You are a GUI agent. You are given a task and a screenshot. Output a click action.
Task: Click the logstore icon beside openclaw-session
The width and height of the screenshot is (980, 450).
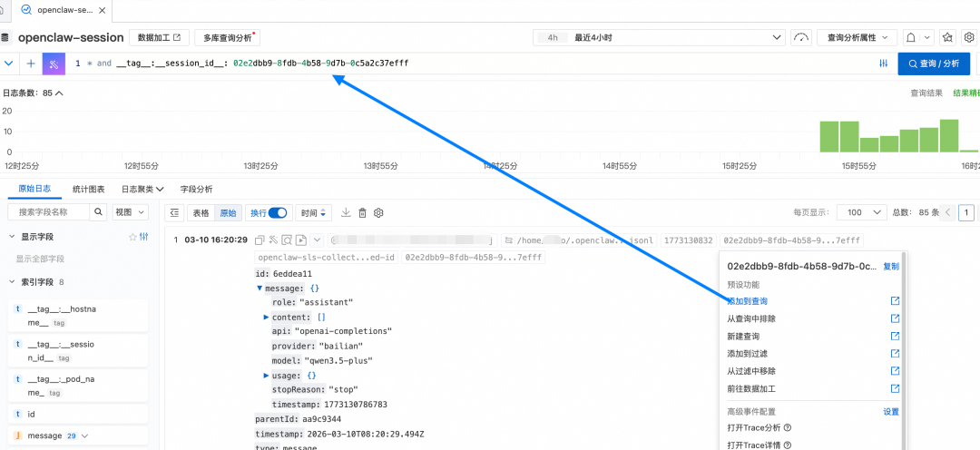click(5, 37)
